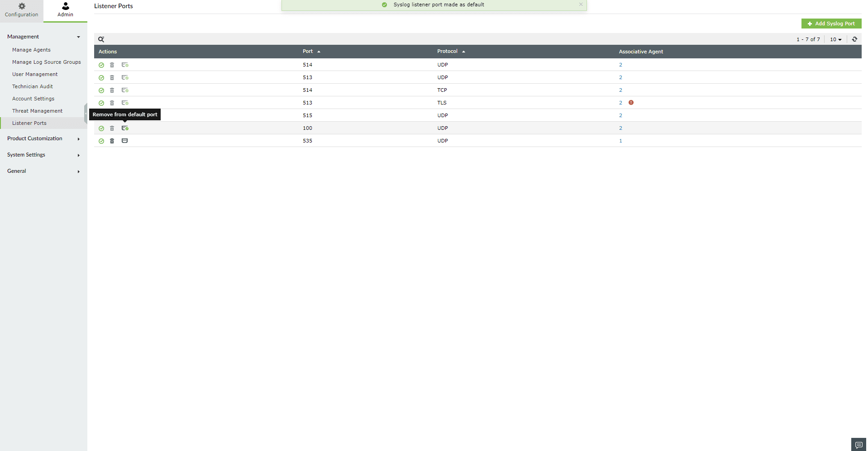Viewport: 868px width, 451px height.
Task: Click default port icon in 514 UDP row
Action: point(125,65)
